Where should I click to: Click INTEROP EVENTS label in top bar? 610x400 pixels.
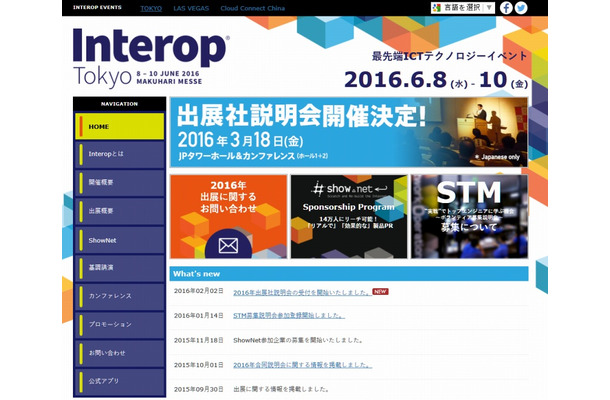coord(97,7)
